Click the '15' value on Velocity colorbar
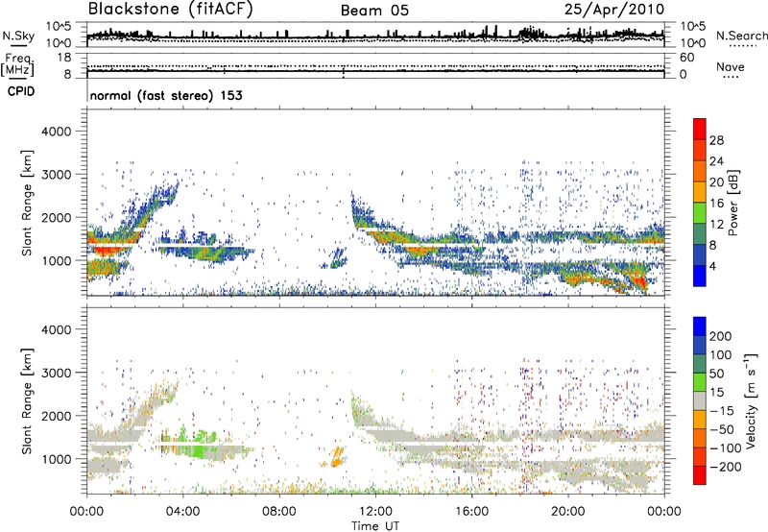This screenshot has width=768, height=532. pos(716,393)
